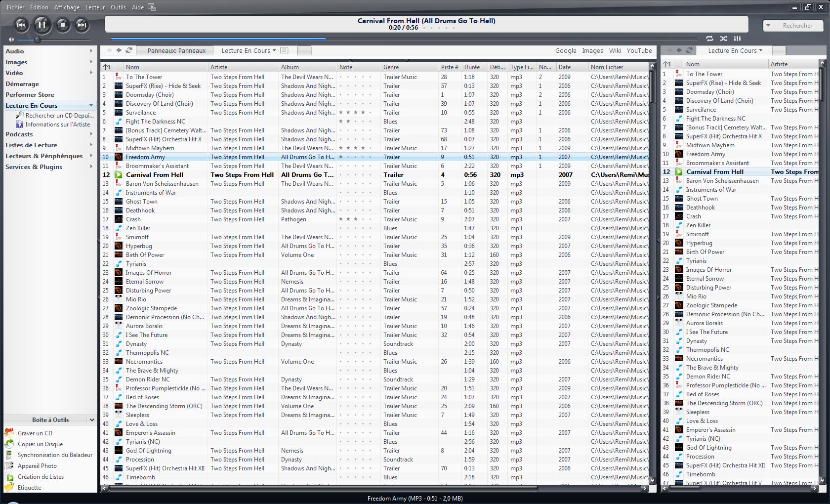Viewport: 830px width, 504px height.
Task: Skip to the previous track
Action: coord(21,25)
